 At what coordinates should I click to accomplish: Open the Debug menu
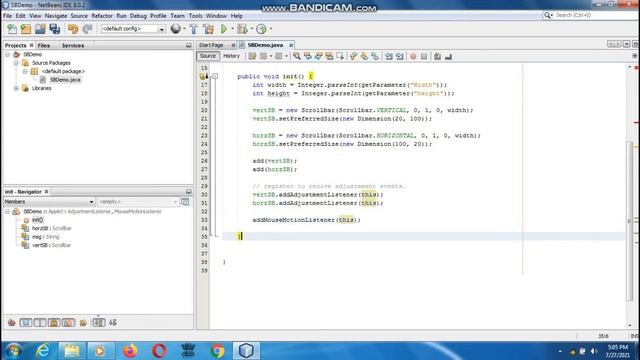click(138, 16)
